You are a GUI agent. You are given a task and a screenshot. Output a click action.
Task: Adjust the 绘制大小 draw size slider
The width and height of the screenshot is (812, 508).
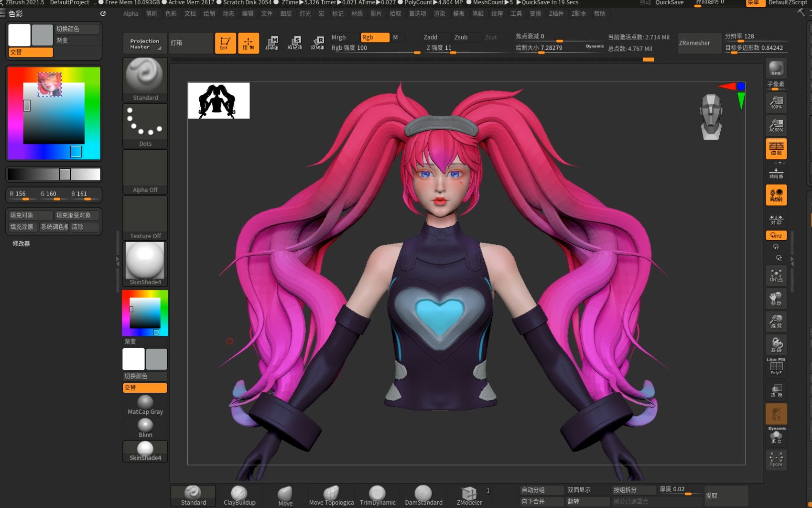coord(559,48)
